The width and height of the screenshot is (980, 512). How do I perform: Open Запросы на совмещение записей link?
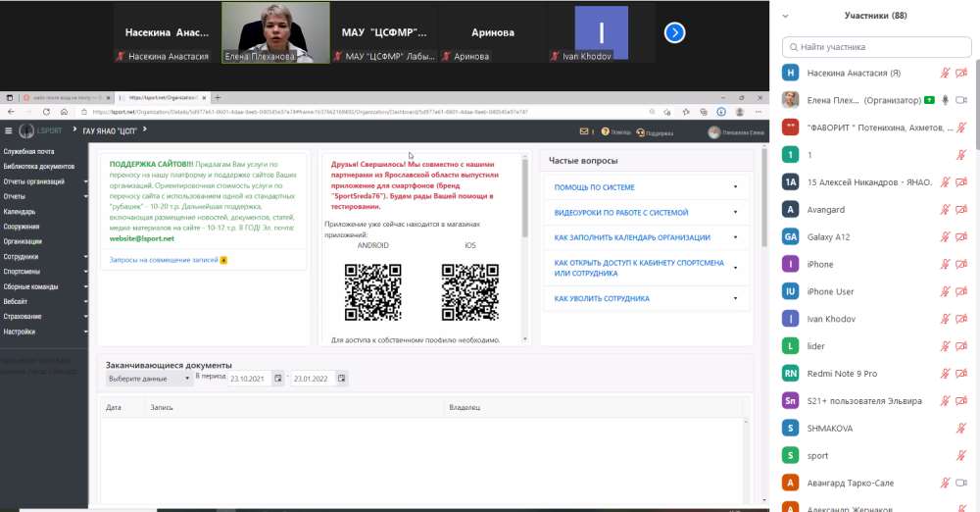[x=164, y=260]
